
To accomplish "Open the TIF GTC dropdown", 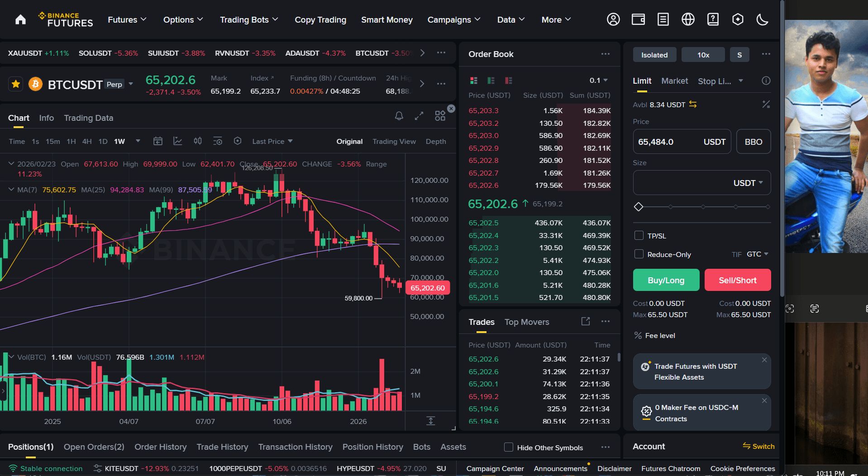I will pyautogui.click(x=756, y=254).
